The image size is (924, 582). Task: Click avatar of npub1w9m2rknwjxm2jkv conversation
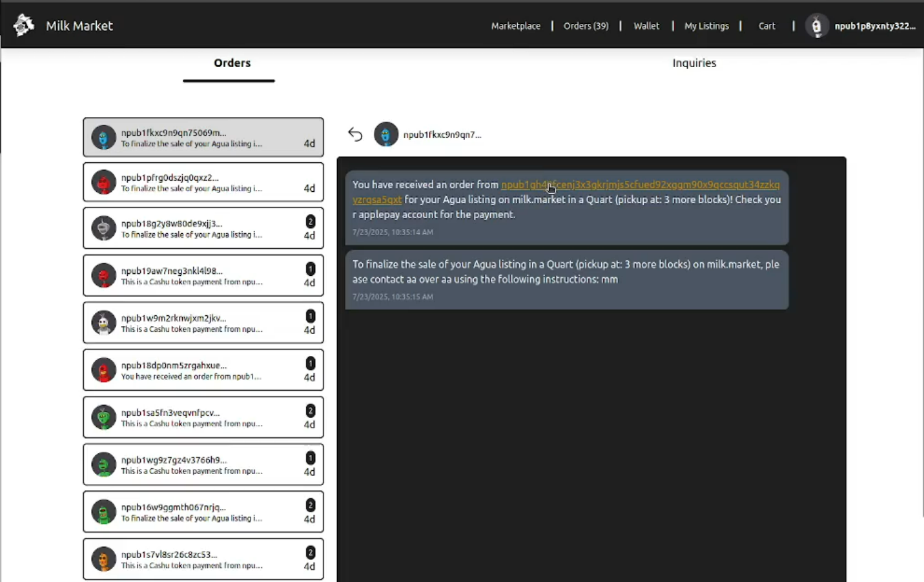click(103, 323)
